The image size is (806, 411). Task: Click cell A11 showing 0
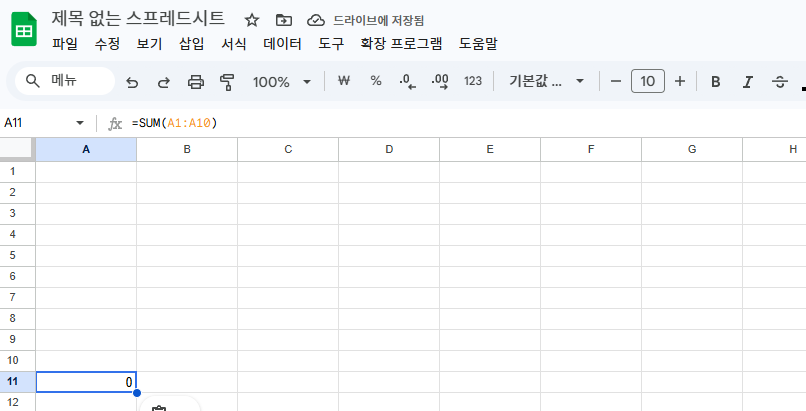(x=86, y=382)
